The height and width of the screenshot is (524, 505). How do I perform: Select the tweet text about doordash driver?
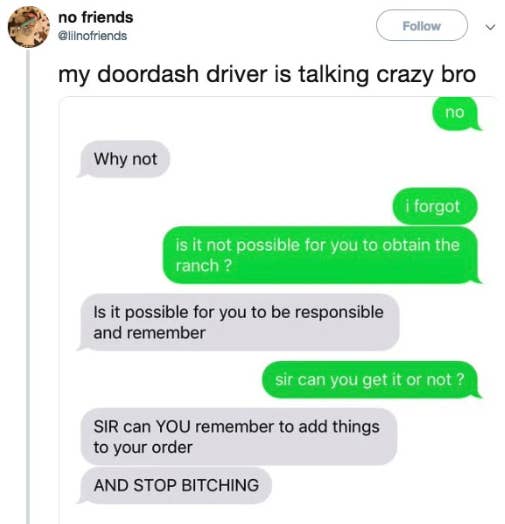(267, 75)
